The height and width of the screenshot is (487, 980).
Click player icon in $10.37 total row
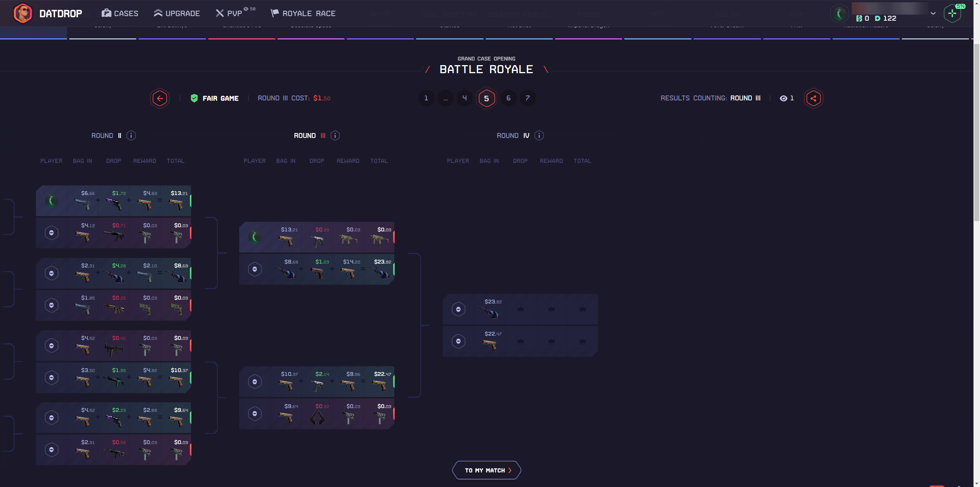click(51, 378)
